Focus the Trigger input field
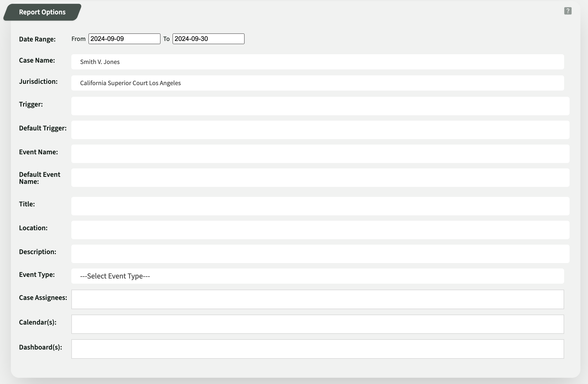The width and height of the screenshot is (588, 384). (320, 106)
